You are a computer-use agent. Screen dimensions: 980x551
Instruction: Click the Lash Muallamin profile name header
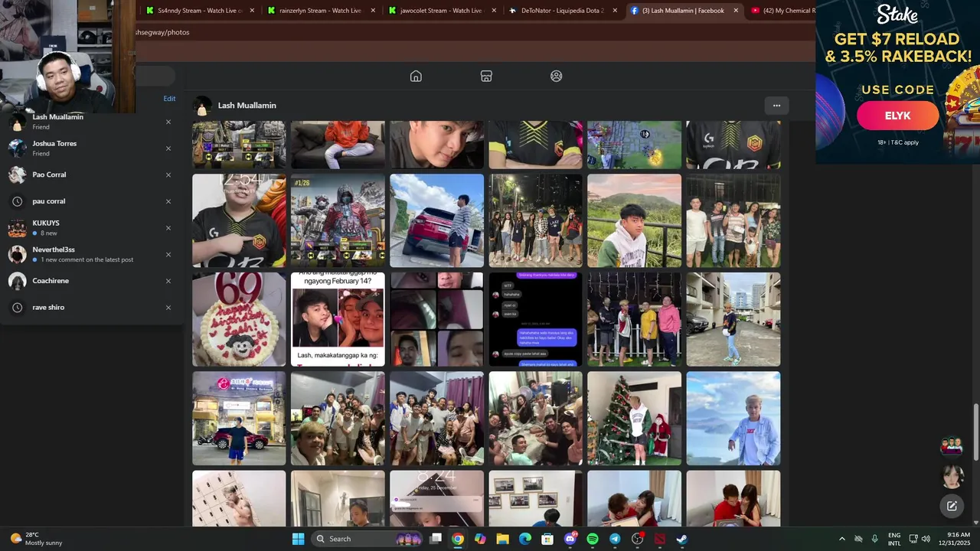point(247,106)
